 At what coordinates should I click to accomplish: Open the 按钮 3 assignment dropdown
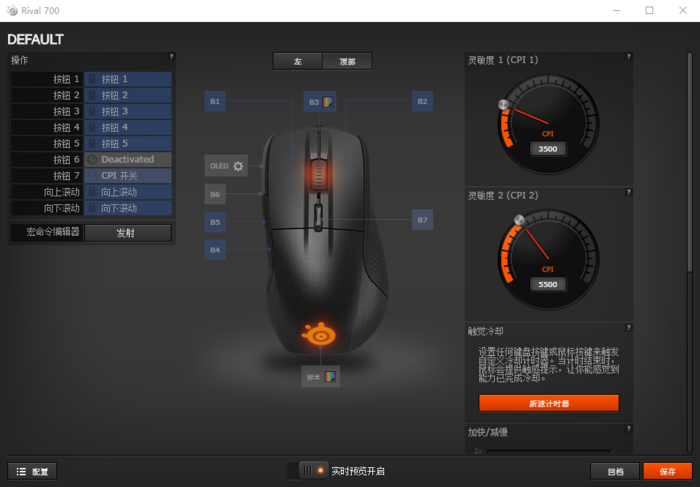128,111
